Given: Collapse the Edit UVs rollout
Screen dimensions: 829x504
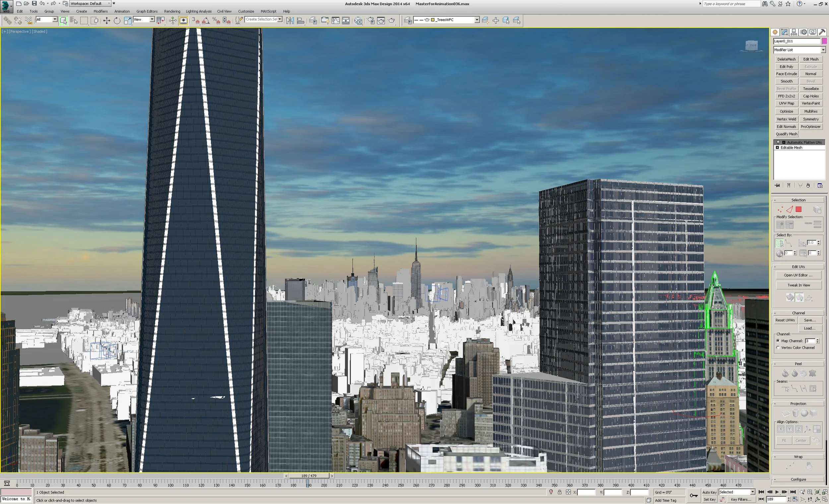Looking at the screenshot, I should click(x=798, y=267).
